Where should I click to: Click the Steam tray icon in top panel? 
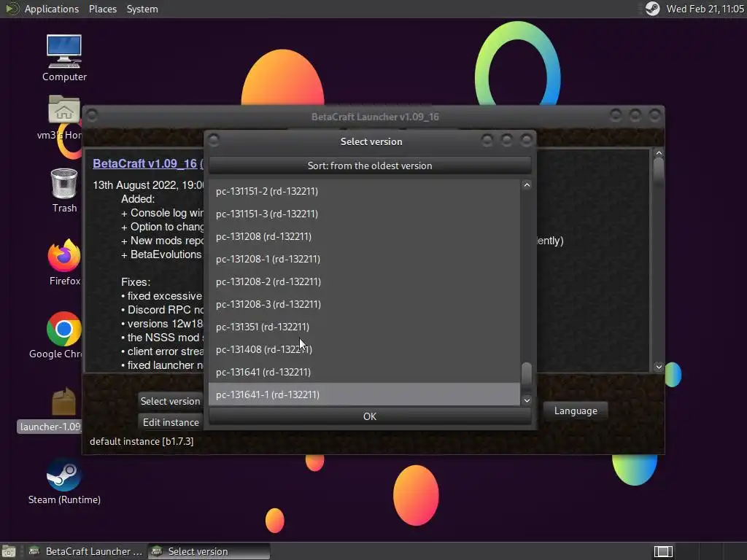pyautogui.click(x=652, y=9)
